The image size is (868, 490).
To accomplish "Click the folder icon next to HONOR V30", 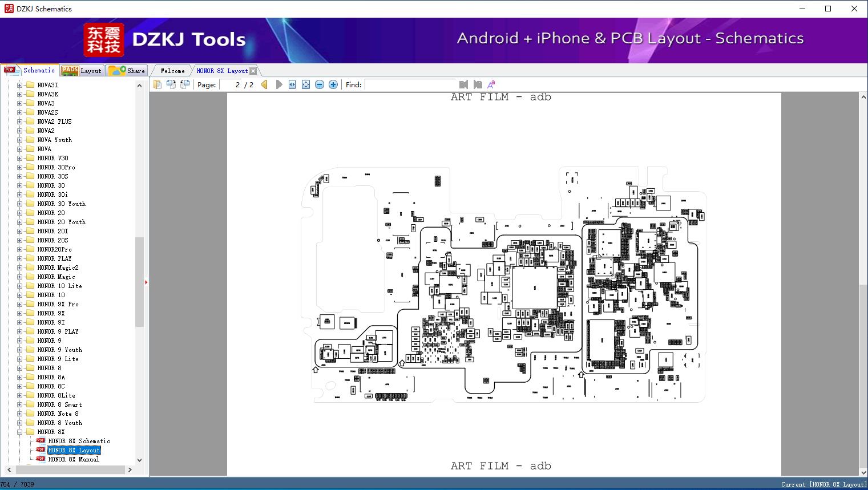I will click(x=30, y=158).
